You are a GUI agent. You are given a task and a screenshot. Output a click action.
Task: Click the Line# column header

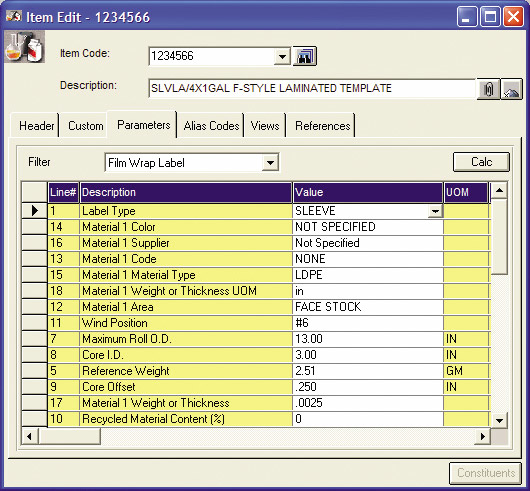pyautogui.click(x=63, y=192)
